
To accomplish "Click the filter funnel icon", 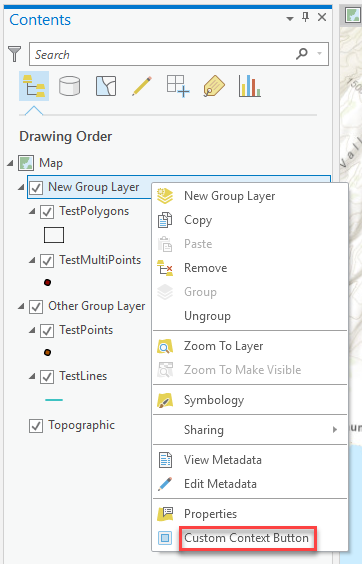I will click(14, 54).
